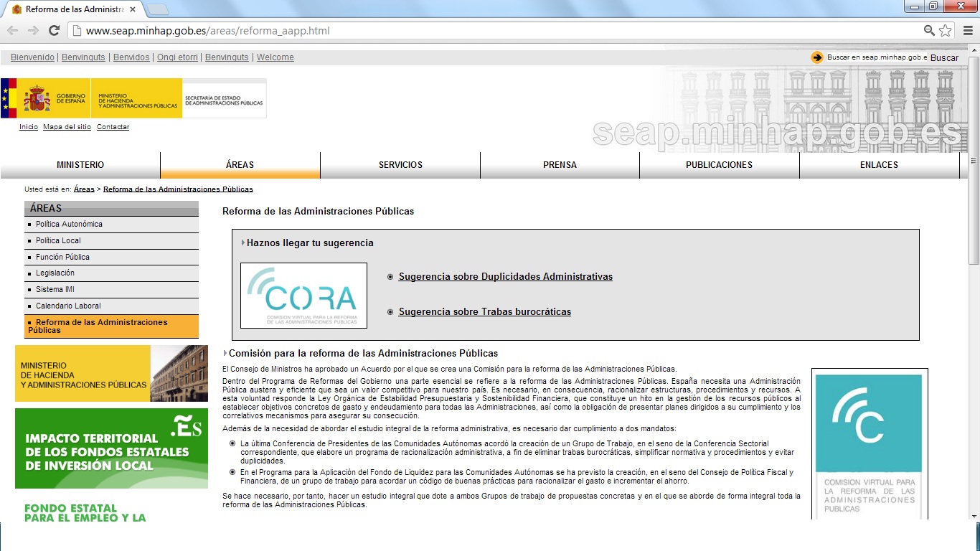The width and height of the screenshot is (980, 551).
Task: Click the Gobierno de España logo
Action: point(45,98)
